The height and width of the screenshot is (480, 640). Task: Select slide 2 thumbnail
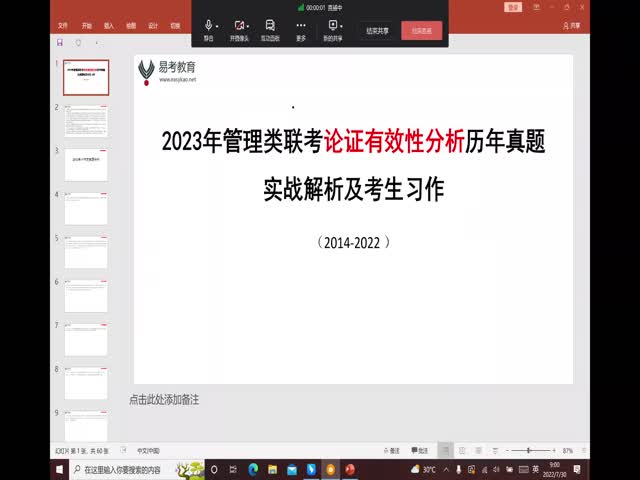click(86, 121)
